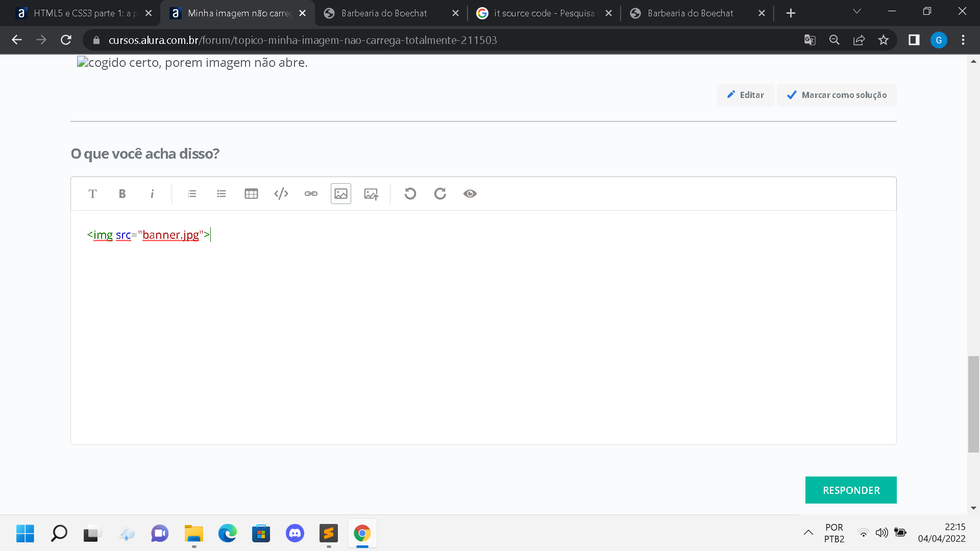Mark post with Marcar como solução
Image resolution: width=980 pixels, height=551 pixels.
pyautogui.click(x=837, y=95)
